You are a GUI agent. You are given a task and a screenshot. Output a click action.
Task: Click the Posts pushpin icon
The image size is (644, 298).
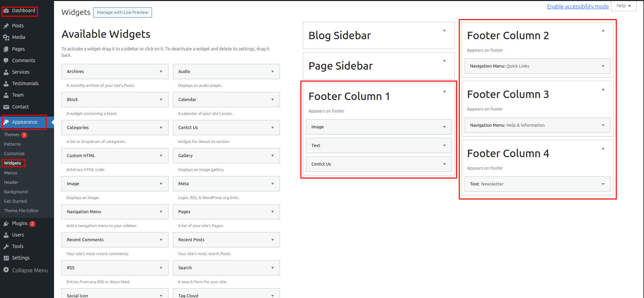(6, 26)
